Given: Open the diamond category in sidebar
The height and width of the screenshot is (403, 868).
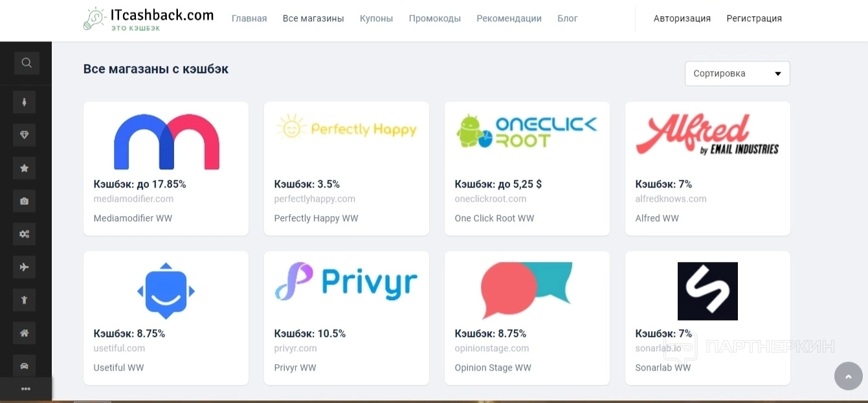Looking at the screenshot, I should [x=25, y=135].
